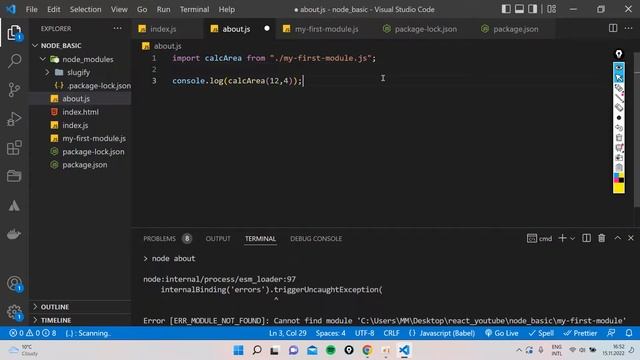Image resolution: width=640 pixels, height=360 pixels.
Task: Select the pen tool in annotation toolbar
Action: [x=619, y=98]
